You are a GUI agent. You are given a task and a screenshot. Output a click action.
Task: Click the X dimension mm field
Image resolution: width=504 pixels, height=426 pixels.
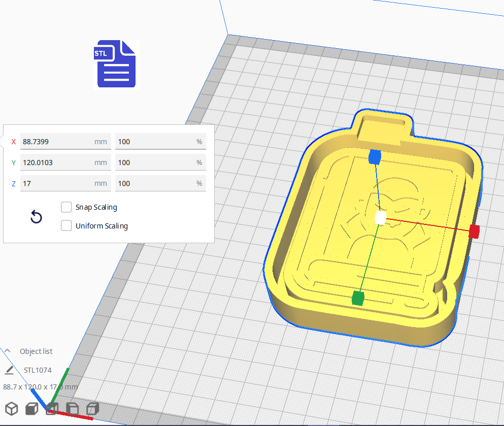(56, 142)
